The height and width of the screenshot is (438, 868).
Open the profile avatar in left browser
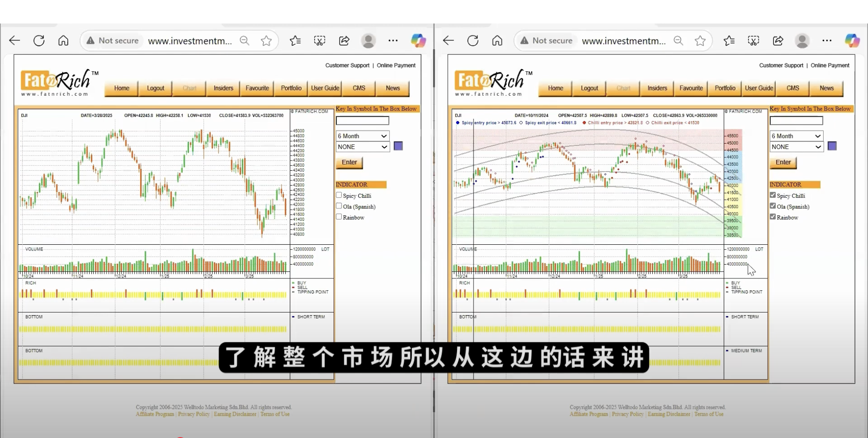[x=368, y=41]
